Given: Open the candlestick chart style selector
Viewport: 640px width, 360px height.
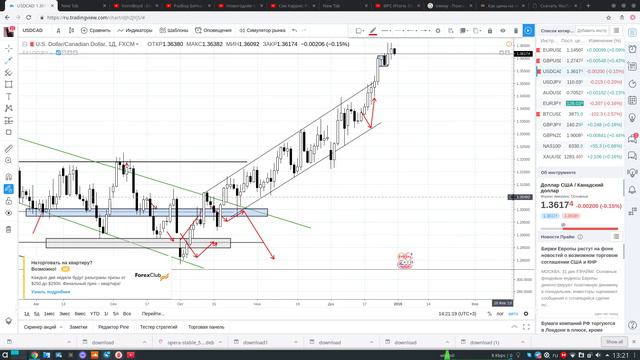Looking at the screenshot, I should click(x=71, y=31).
